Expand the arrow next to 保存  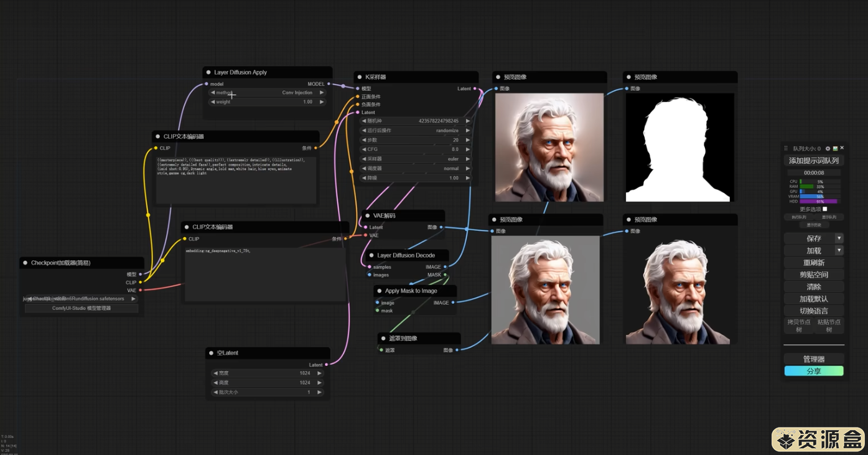(x=839, y=238)
